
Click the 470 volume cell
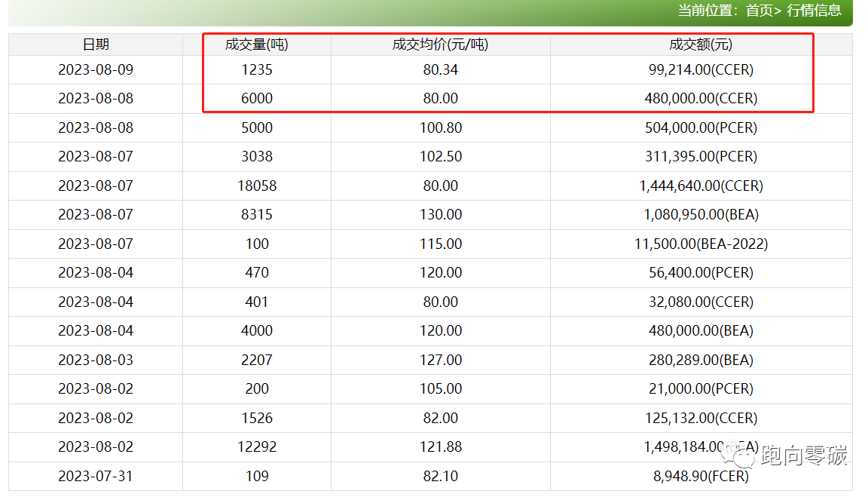[256, 273]
